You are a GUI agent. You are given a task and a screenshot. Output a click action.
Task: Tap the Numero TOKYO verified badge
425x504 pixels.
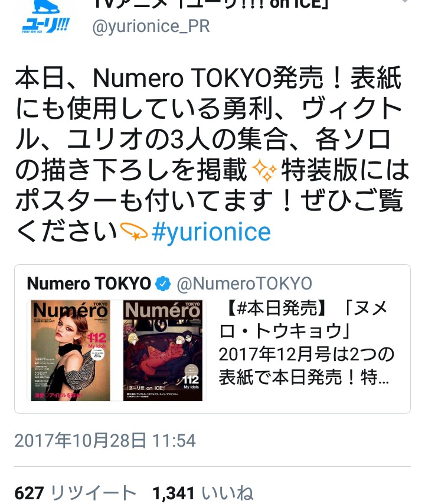coord(163,284)
